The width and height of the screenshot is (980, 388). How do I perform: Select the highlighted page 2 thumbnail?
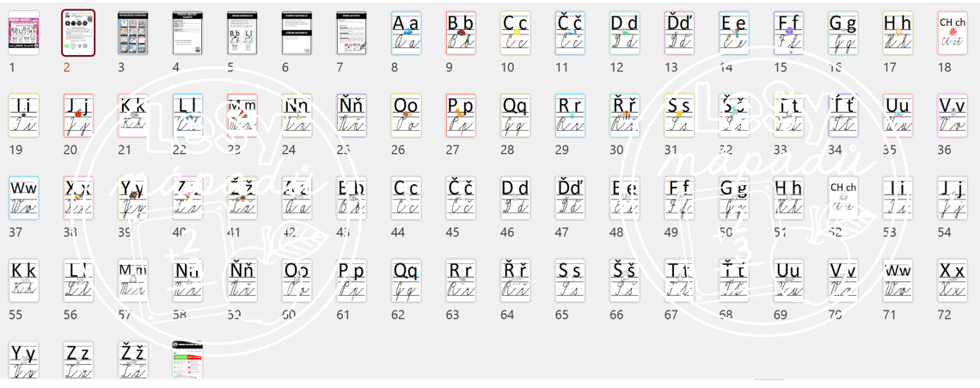(78, 34)
